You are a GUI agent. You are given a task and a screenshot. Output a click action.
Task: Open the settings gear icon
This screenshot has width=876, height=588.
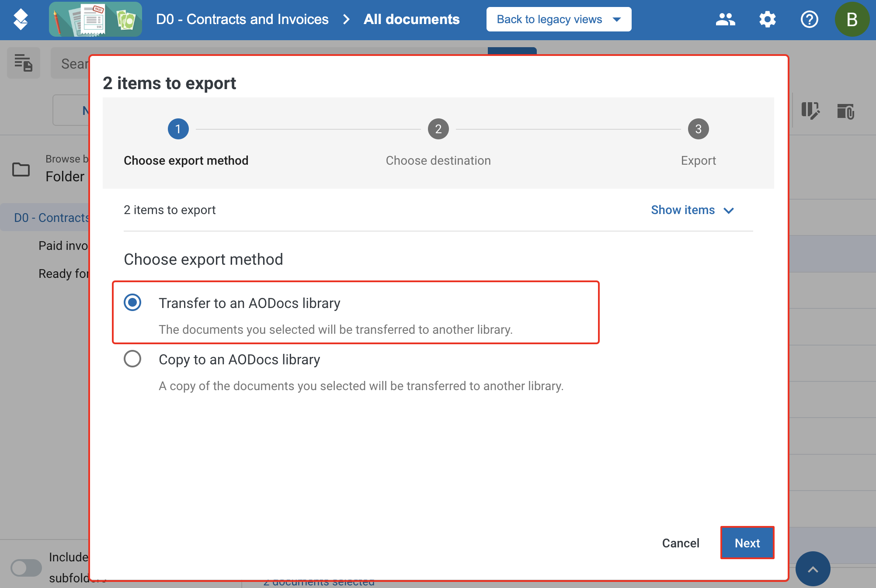pos(767,19)
